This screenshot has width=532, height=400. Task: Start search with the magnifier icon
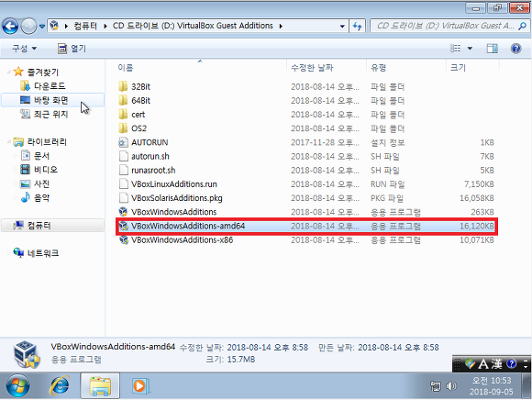[x=523, y=26]
